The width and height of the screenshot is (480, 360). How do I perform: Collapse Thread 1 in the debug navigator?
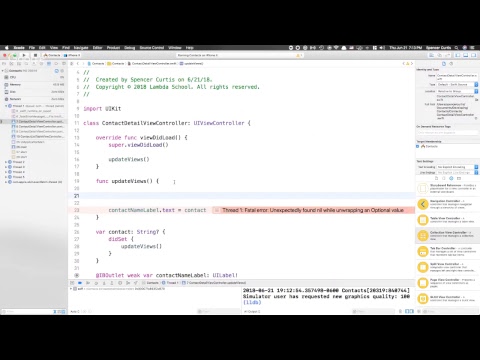[x=6, y=106]
